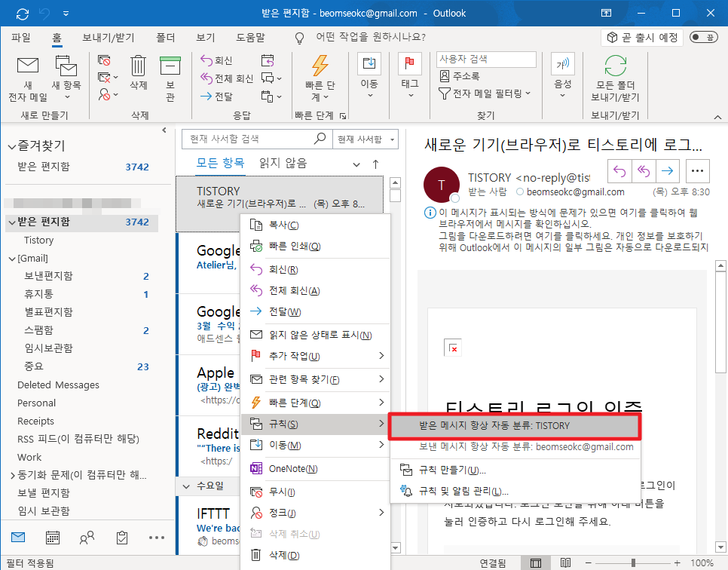728x570 pixels.
Task: Open the Address Book (주소록)
Action: pyautogui.click(x=459, y=75)
